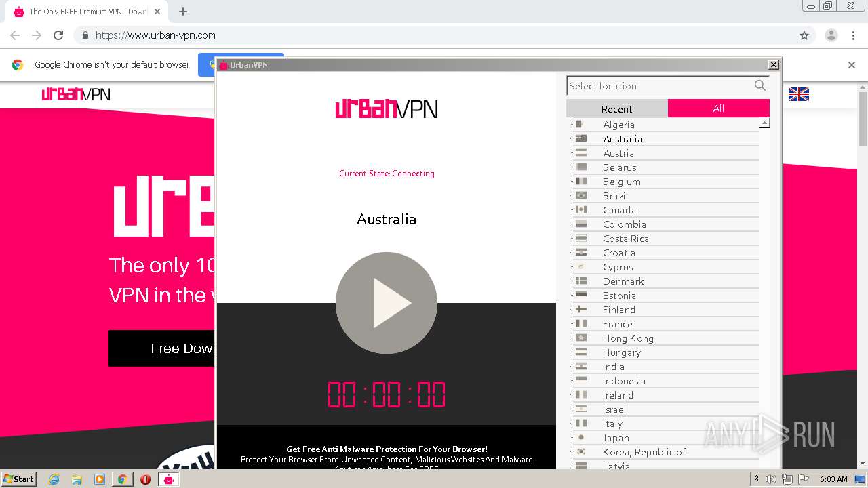Viewport: 868px width, 488px height.
Task: Select the Croatia flag icon
Action: (580, 252)
